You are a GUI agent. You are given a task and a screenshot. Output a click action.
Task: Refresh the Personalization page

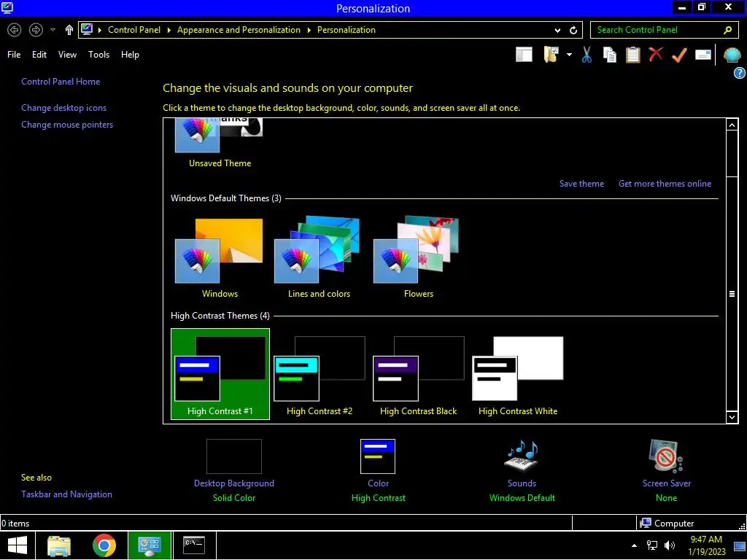tap(573, 30)
